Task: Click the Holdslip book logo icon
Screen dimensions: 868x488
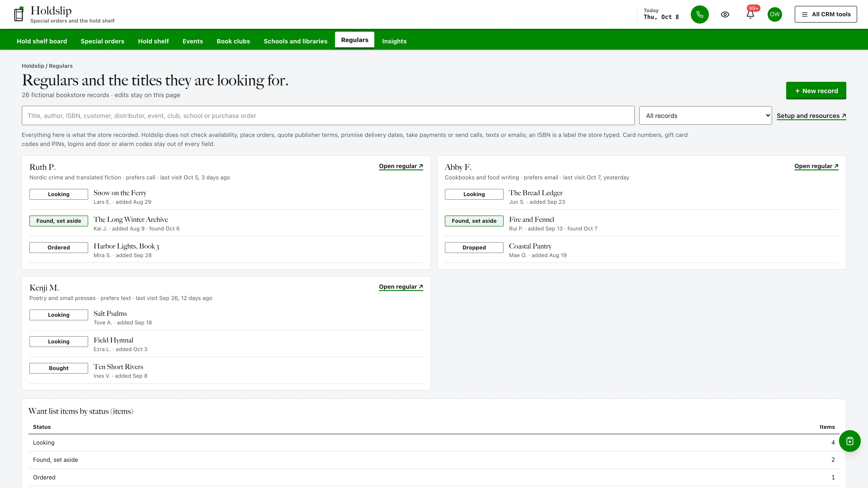Action: click(x=19, y=14)
